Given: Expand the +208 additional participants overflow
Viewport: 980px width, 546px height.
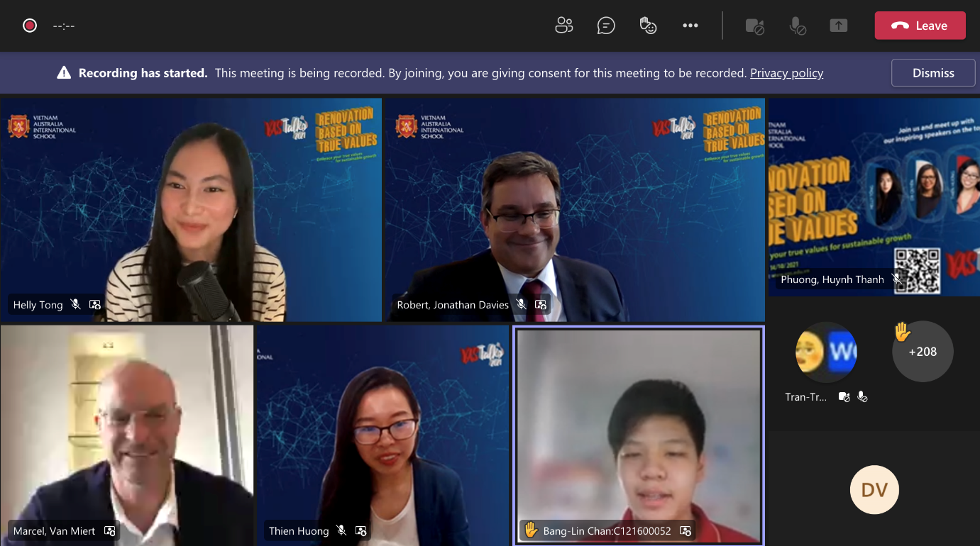Looking at the screenshot, I should coord(922,351).
